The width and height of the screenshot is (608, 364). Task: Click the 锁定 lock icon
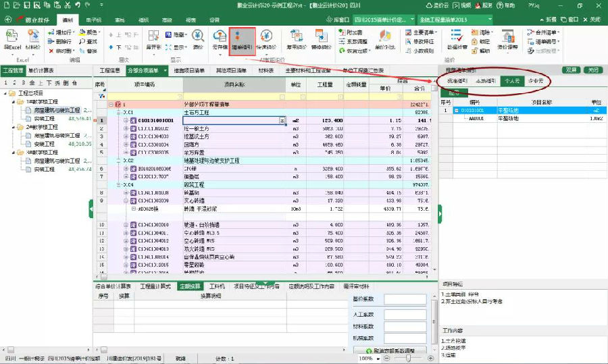481,41
